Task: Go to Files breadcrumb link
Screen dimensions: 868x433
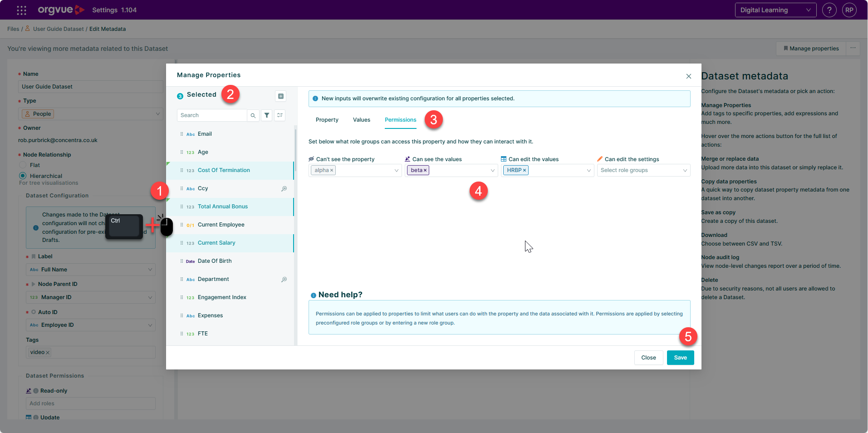Action: click(x=13, y=29)
